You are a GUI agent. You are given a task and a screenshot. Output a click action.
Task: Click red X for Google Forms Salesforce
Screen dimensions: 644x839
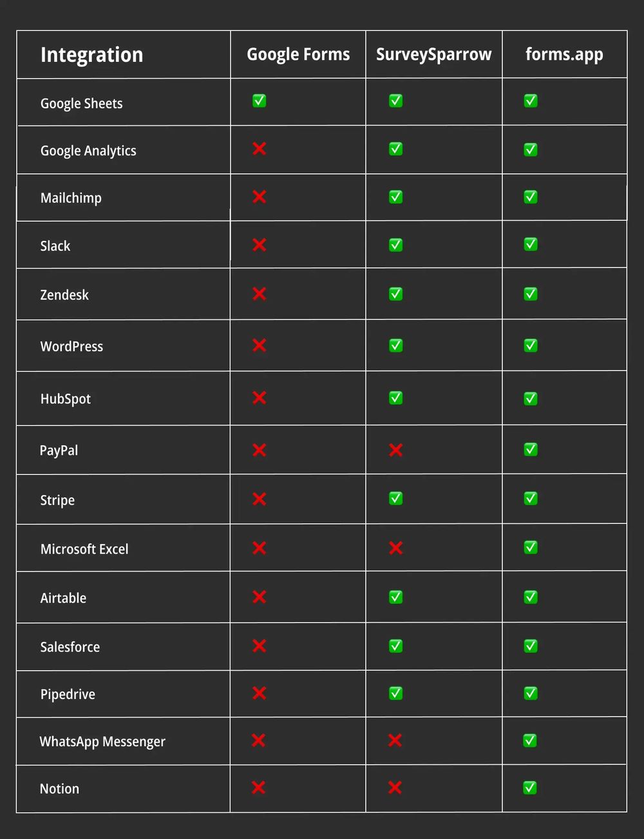(260, 646)
